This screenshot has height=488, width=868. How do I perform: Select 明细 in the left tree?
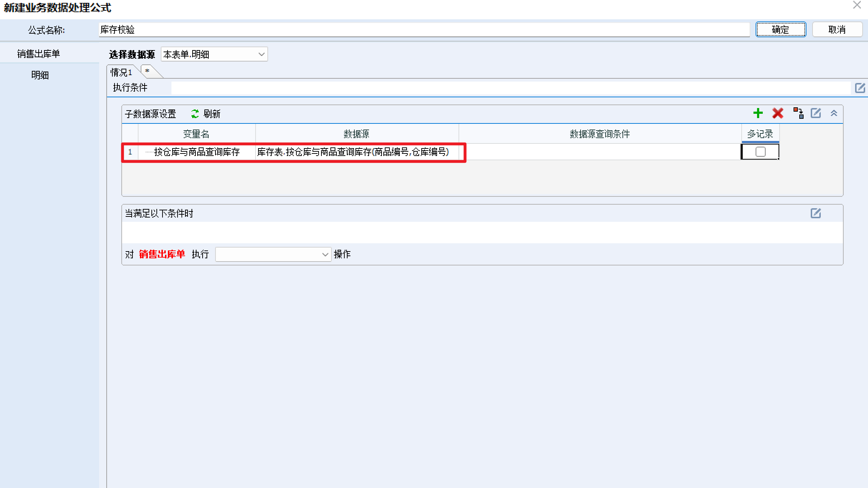(x=40, y=75)
